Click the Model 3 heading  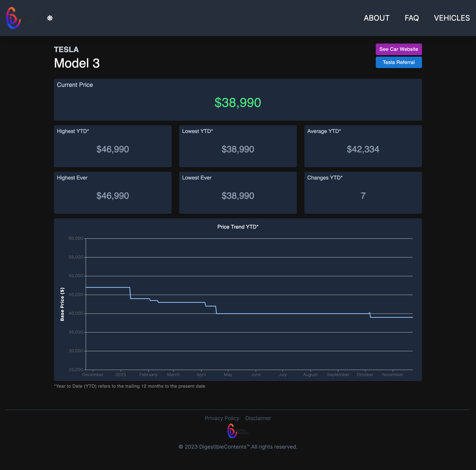coord(77,63)
